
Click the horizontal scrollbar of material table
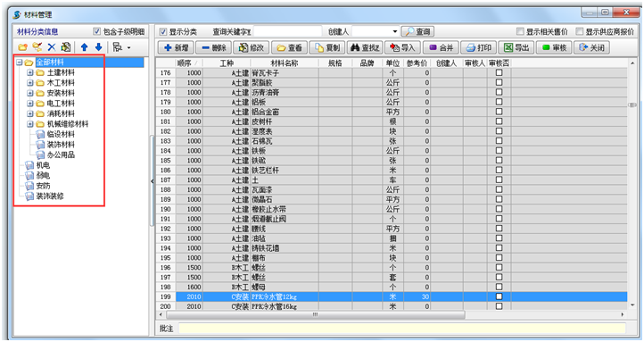pyautogui.click(x=315, y=314)
